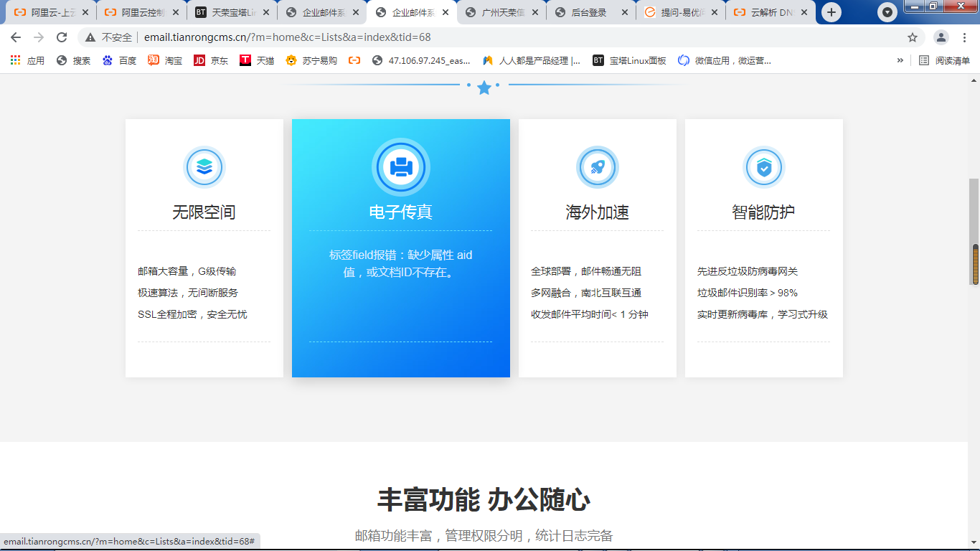This screenshot has height=551, width=980.
Task: Click text 极速算法，无间断服务
Action: [x=188, y=293]
